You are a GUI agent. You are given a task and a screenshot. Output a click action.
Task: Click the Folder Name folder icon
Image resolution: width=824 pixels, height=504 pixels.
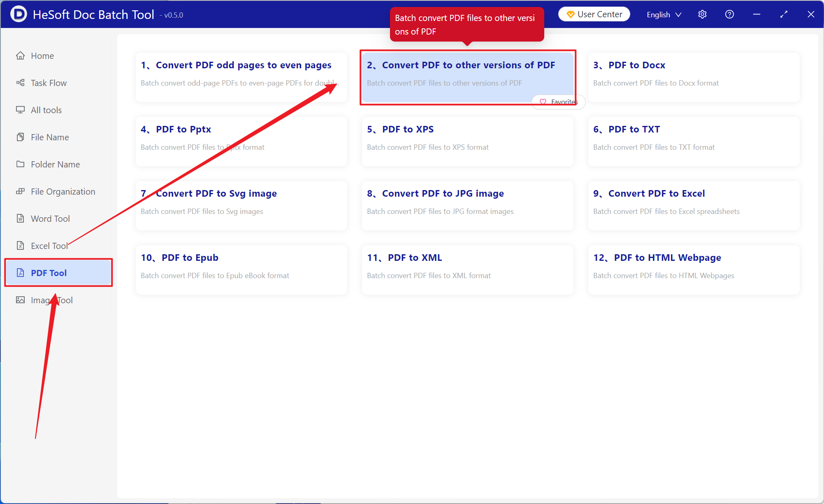click(x=20, y=164)
